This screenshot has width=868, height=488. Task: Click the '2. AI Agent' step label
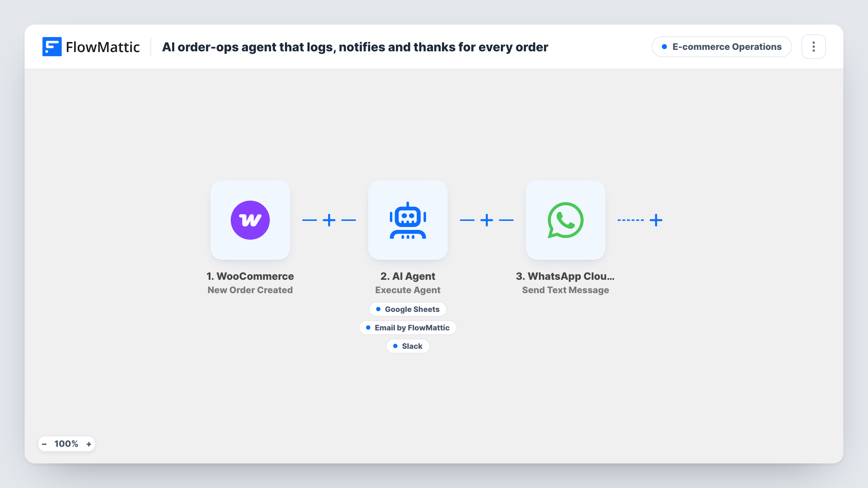coord(408,276)
